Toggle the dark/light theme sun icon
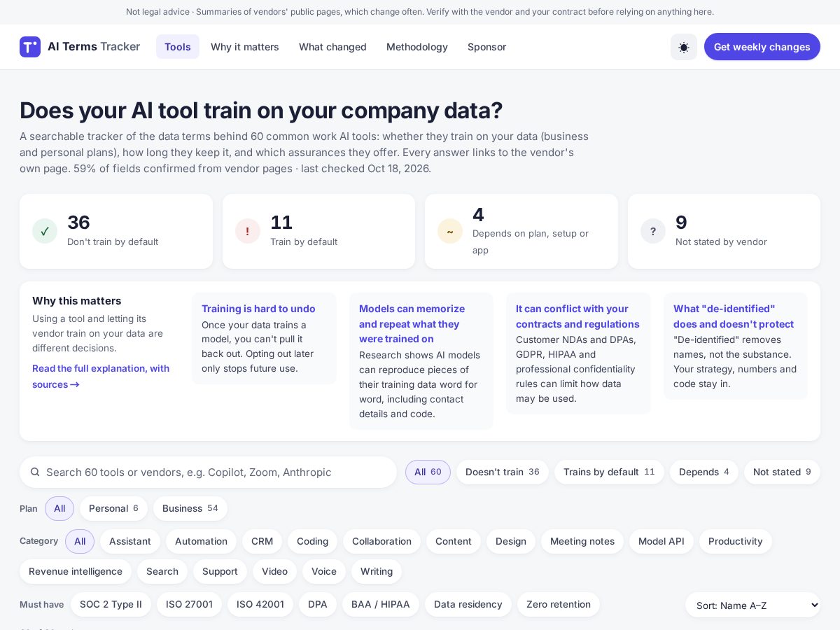The width and height of the screenshot is (840, 630). [x=684, y=47]
